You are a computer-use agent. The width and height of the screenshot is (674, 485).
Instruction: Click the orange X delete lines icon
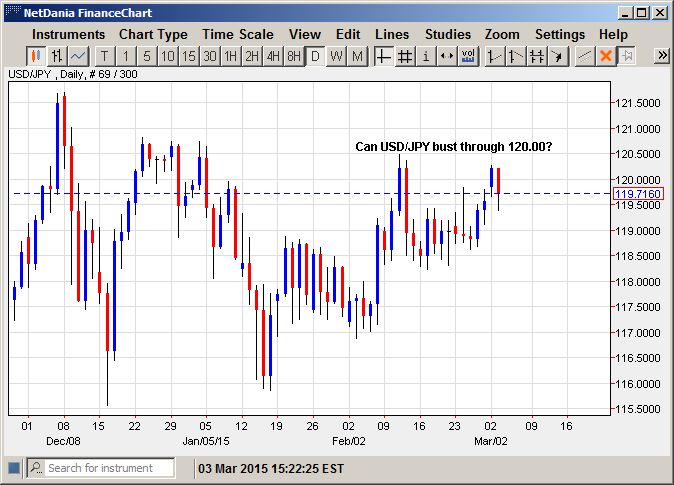[606, 56]
